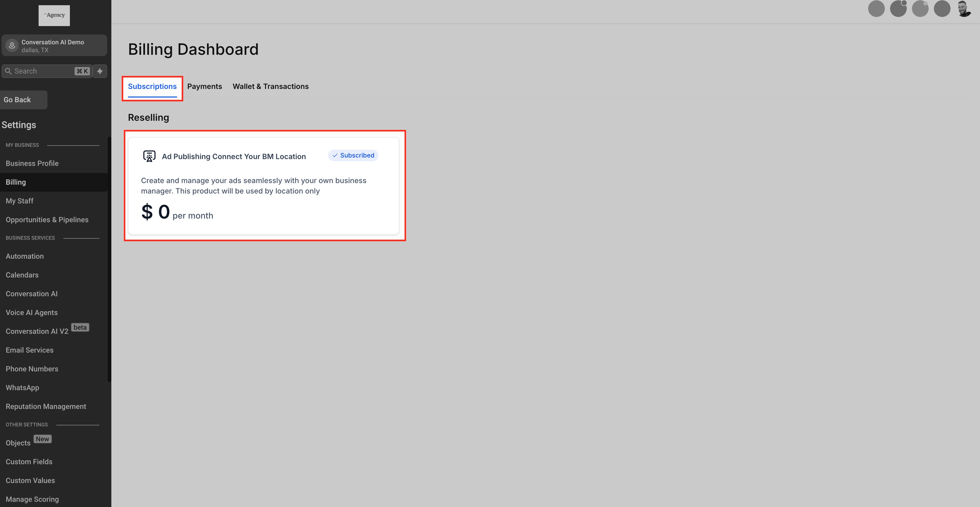
Task: Open the Wallet & Transactions tab
Action: [270, 86]
